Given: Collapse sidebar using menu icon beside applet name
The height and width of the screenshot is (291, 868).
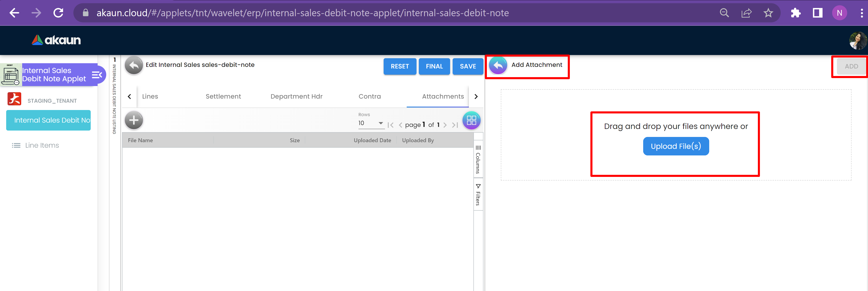Looking at the screenshot, I should click(x=97, y=75).
